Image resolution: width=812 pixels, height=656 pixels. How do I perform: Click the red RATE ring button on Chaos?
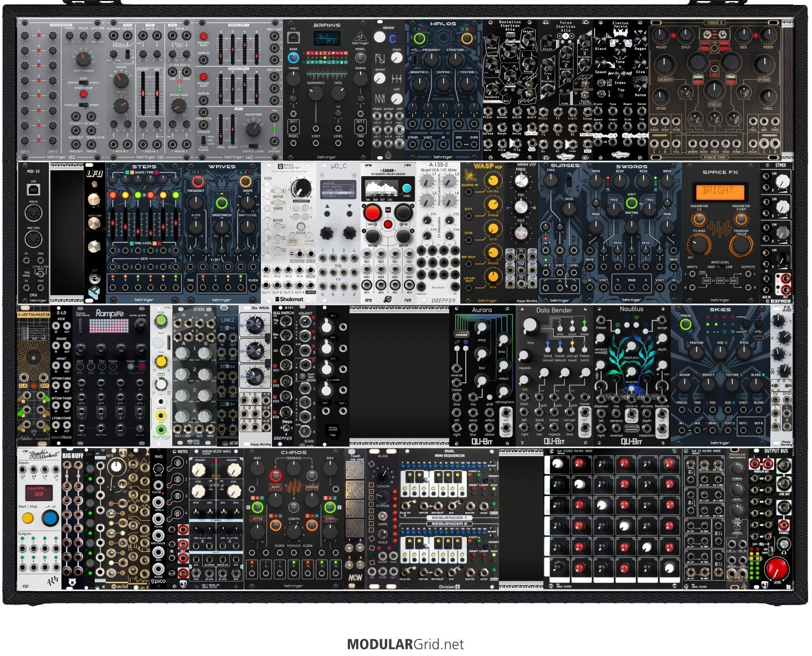coord(275,475)
